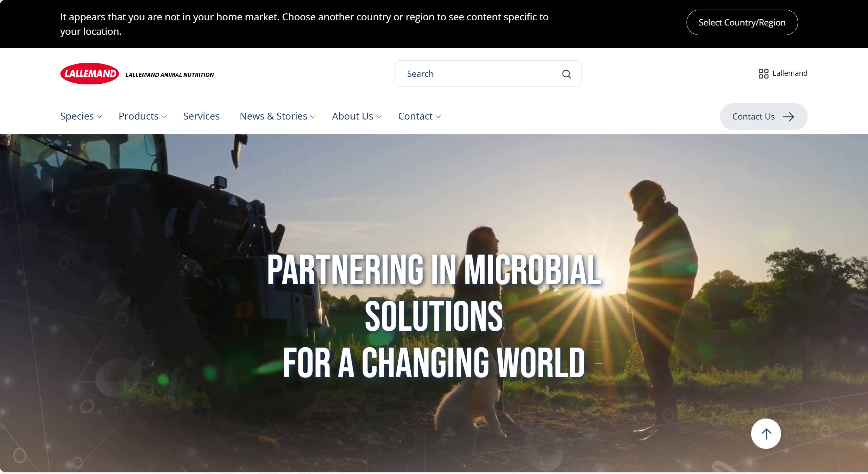Expand the About Us dropdown
868x474 pixels.
[379, 117]
